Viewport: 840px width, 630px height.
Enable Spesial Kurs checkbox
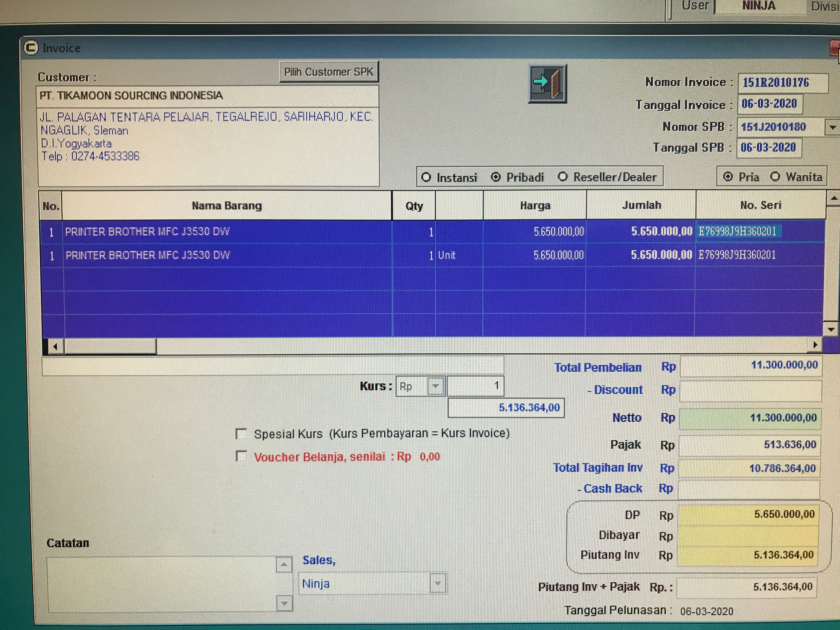coord(241,434)
